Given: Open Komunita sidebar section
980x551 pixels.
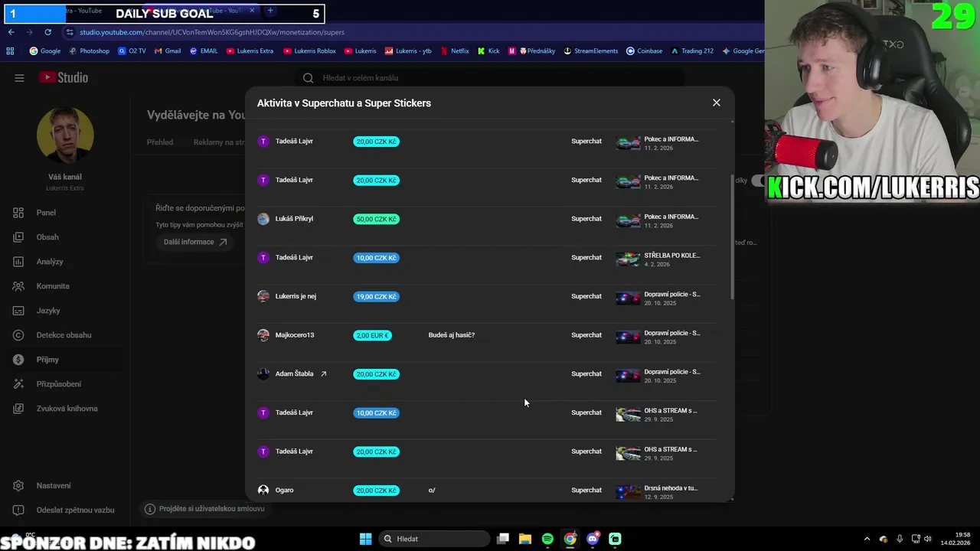Looking at the screenshot, I should point(53,286).
